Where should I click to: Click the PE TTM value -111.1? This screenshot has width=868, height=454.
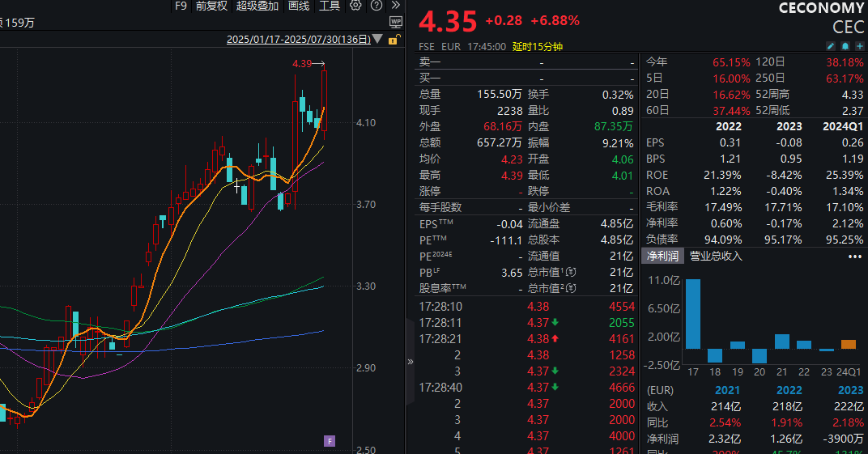click(x=506, y=240)
